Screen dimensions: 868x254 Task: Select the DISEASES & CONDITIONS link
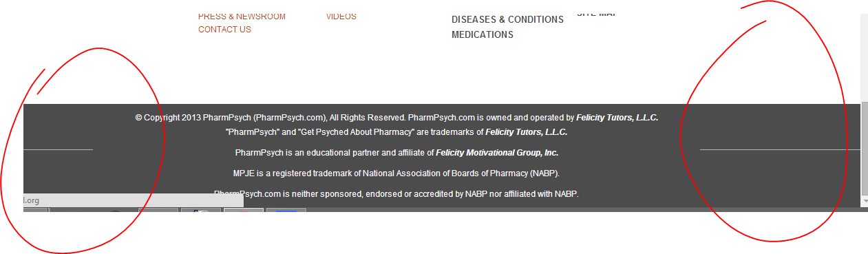pyautogui.click(x=507, y=19)
